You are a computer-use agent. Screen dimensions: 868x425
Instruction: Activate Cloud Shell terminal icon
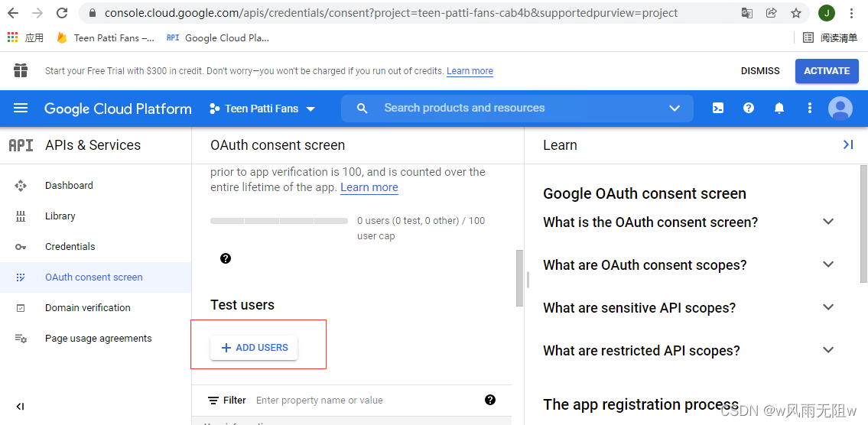[718, 109]
